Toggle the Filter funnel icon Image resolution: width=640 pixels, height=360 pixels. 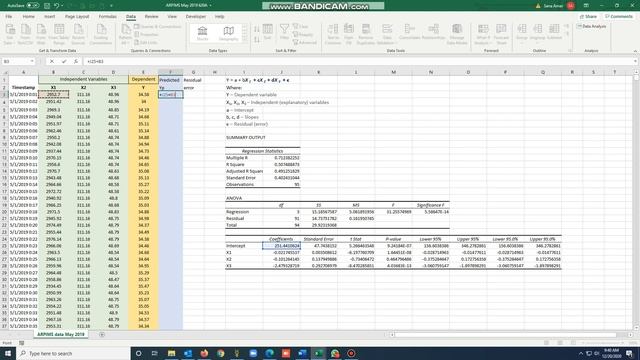(x=284, y=32)
